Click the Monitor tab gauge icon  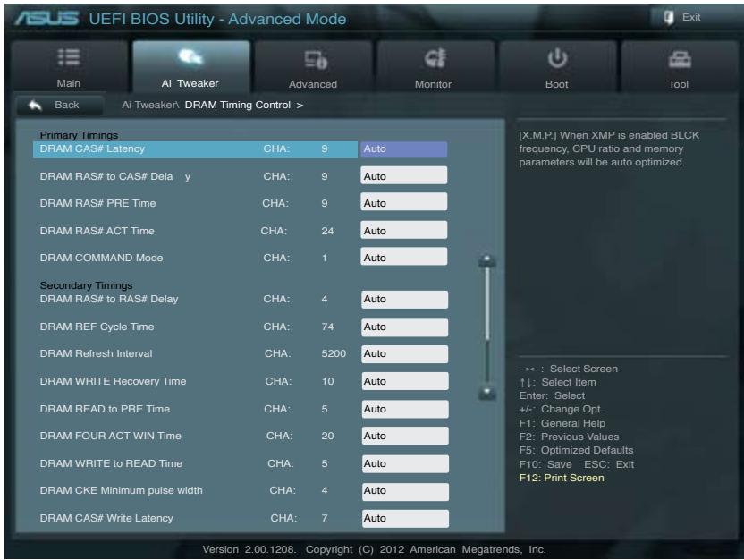(435, 58)
